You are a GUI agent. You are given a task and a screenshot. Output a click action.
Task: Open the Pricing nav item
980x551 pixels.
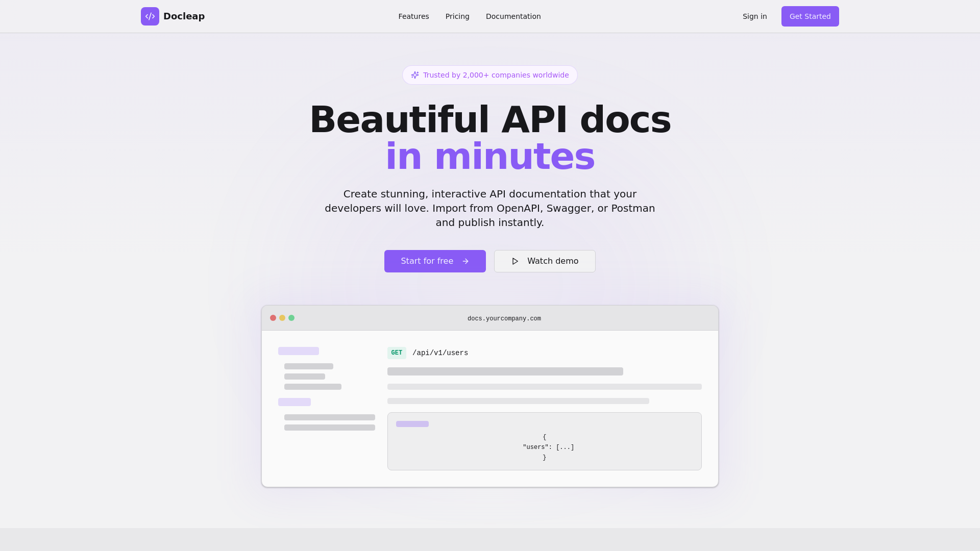(x=457, y=16)
